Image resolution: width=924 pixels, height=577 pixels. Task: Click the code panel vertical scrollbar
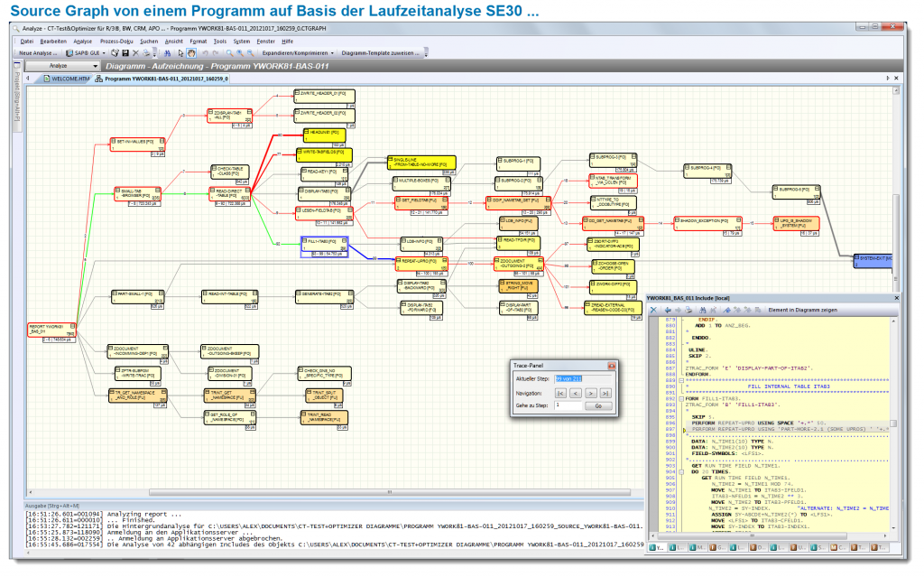893,424
